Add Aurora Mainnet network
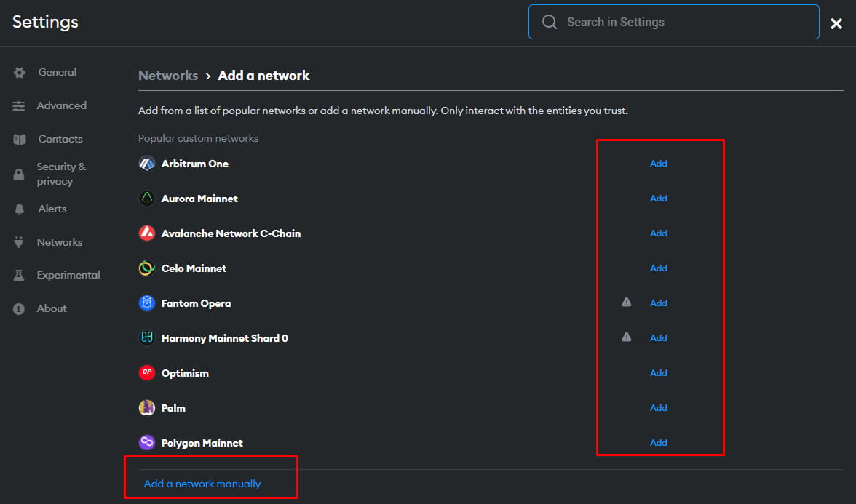This screenshot has width=856, height=504. click(658, 198)
